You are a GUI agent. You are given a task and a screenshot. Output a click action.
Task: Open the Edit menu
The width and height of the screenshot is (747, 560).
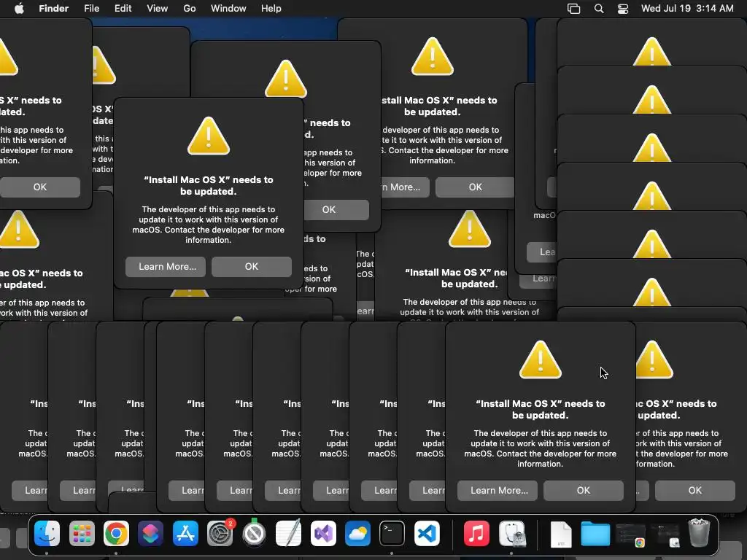[123, 9]
